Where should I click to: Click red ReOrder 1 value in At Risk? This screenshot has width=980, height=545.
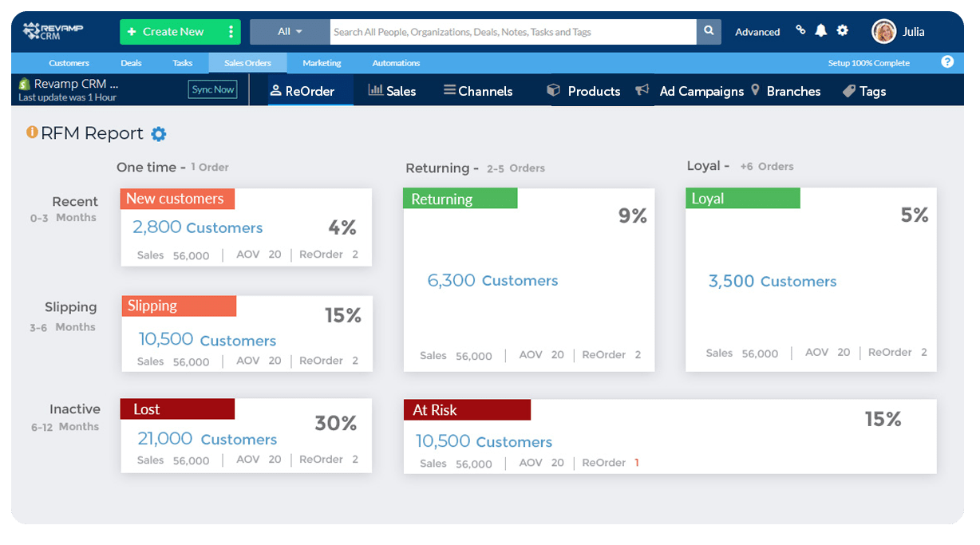[x=637, y=463]
